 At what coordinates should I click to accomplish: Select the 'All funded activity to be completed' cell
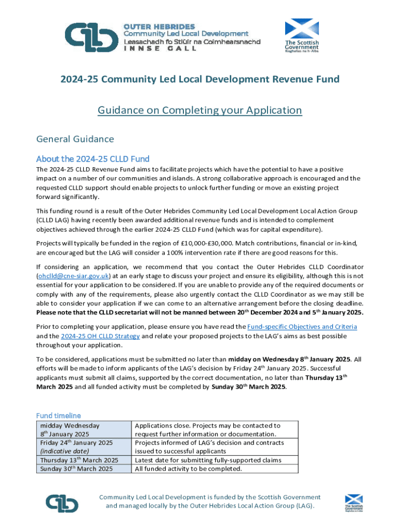215,469
